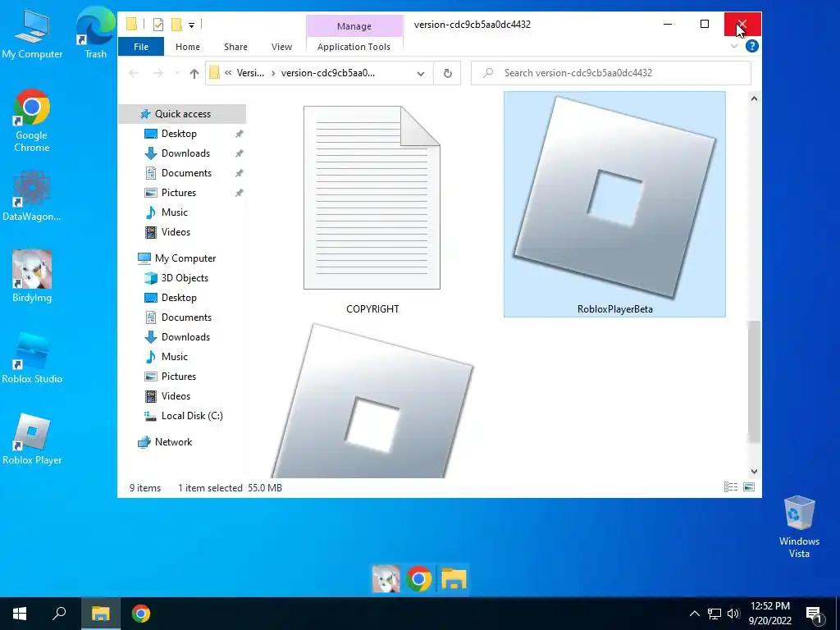Click the search version-cdc9cb5aa0dc4432 field
This screenshot has height=630, width=840.
pyautogui.click(x=610, y=73)
